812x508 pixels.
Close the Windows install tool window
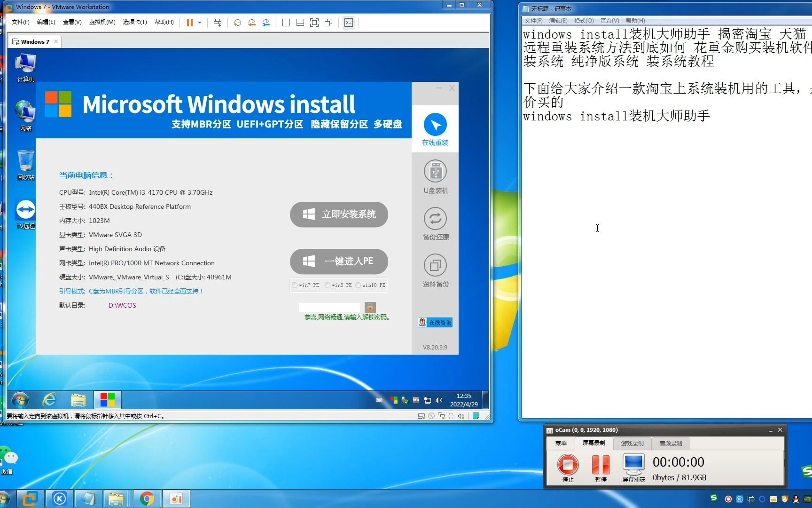click(x=452, y=88)
